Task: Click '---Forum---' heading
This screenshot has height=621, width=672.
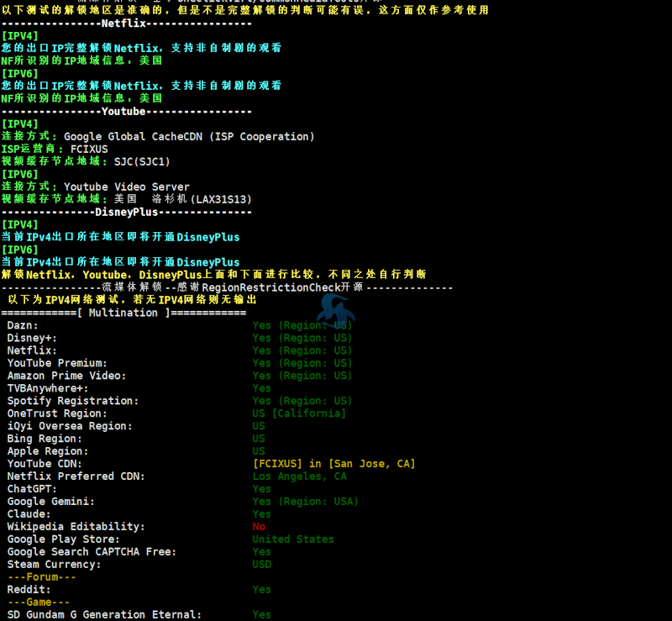Action: 41,576
